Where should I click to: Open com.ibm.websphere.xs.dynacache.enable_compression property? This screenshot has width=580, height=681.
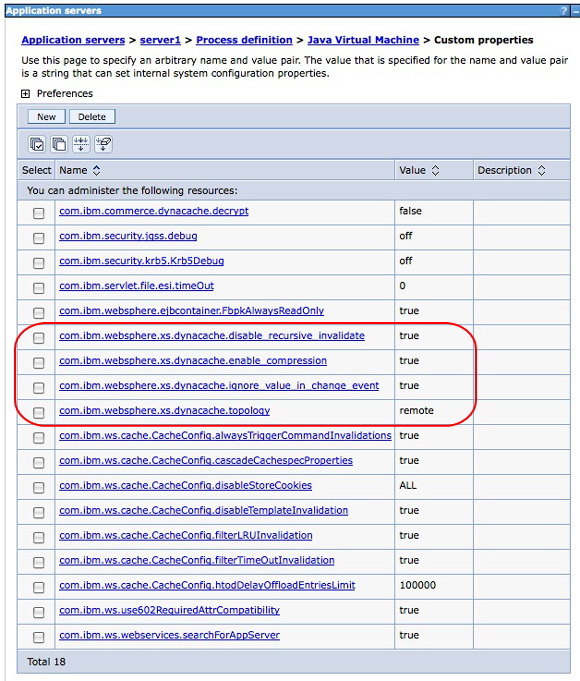pyautogui.click(x=193, y=360)
